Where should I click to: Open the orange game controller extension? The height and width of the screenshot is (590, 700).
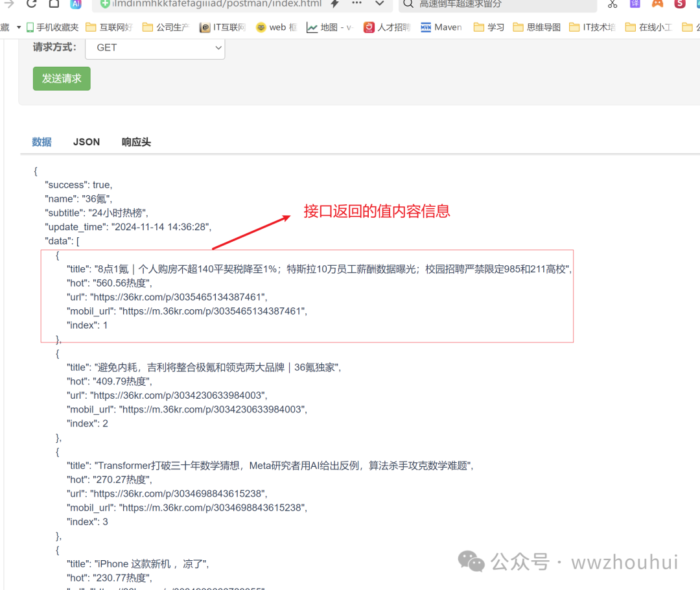click(657, 4)
